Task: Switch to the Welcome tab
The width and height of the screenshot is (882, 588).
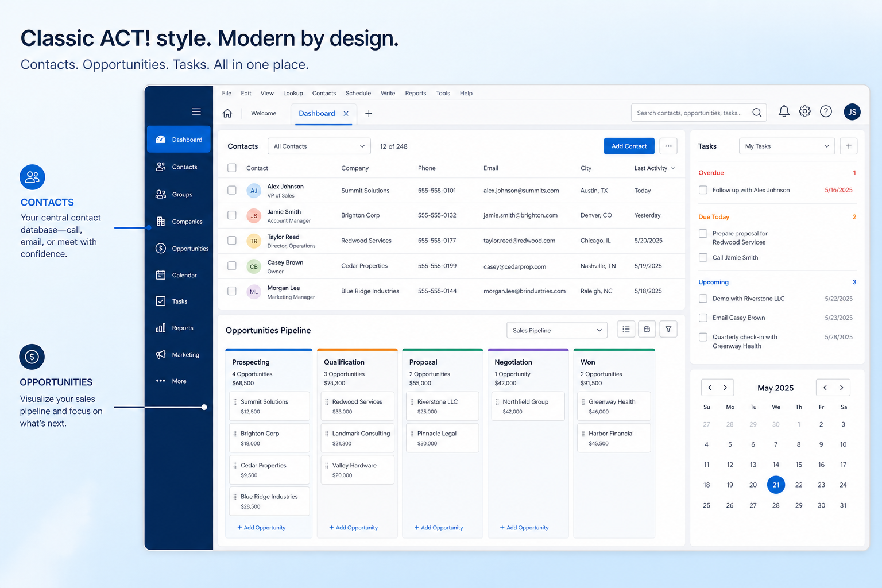Action: tap(264, 113)
